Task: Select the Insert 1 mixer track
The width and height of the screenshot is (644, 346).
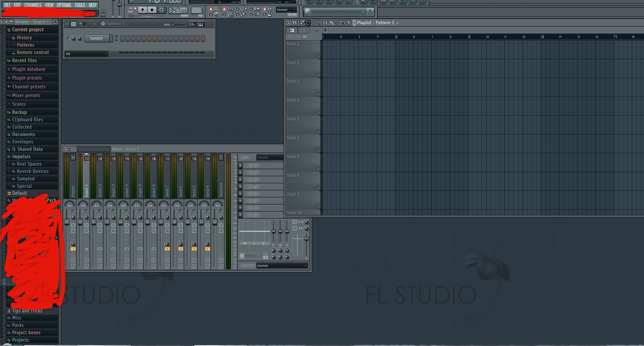Action: 86,188
